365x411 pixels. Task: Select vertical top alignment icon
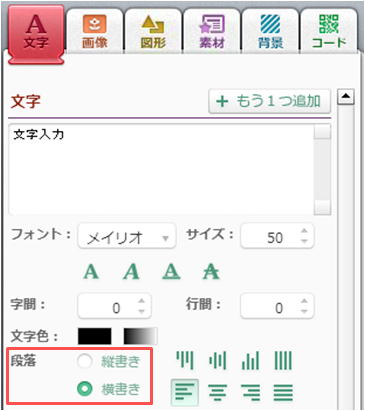coord(185,361)
